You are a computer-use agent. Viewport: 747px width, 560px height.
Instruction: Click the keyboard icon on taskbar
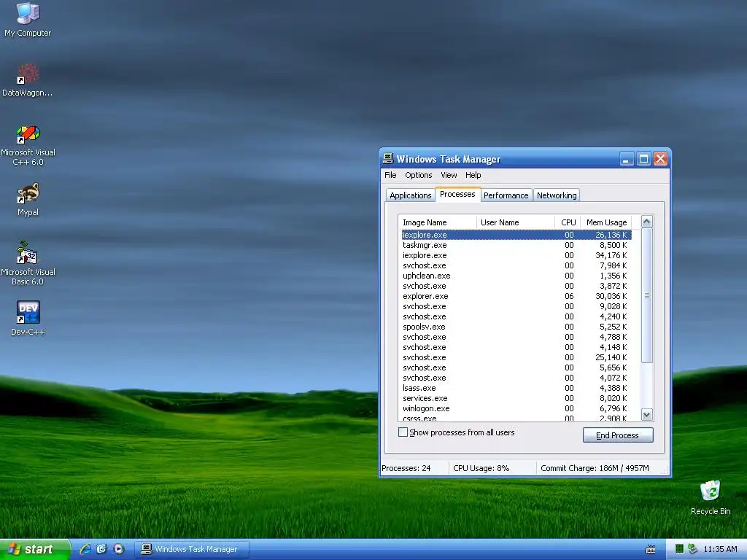coord(650,550)
